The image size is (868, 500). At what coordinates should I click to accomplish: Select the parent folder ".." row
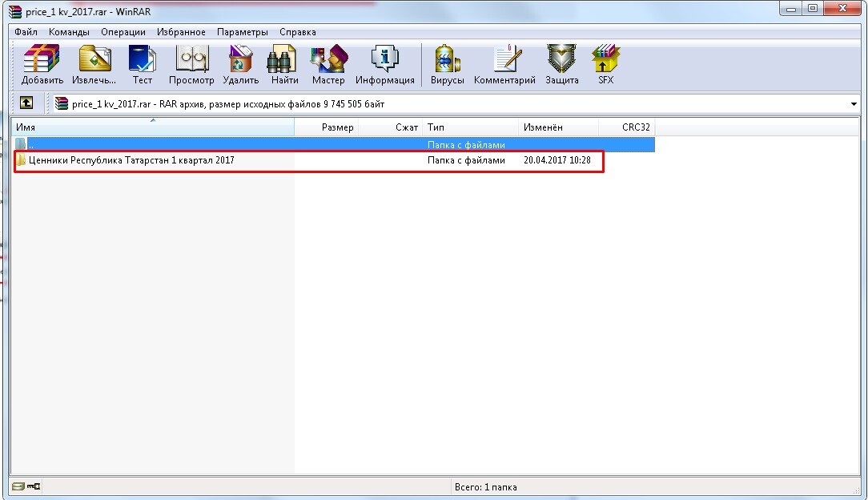pos(334,144)
